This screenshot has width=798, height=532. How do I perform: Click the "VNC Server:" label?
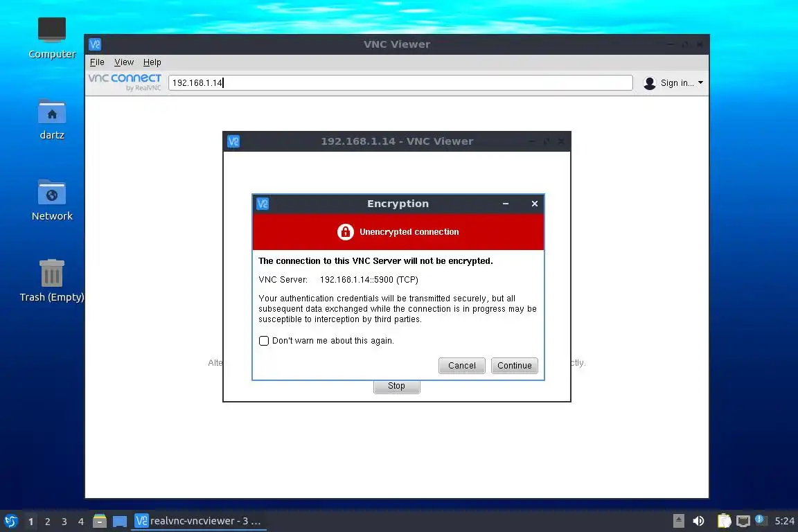[283, 279]
